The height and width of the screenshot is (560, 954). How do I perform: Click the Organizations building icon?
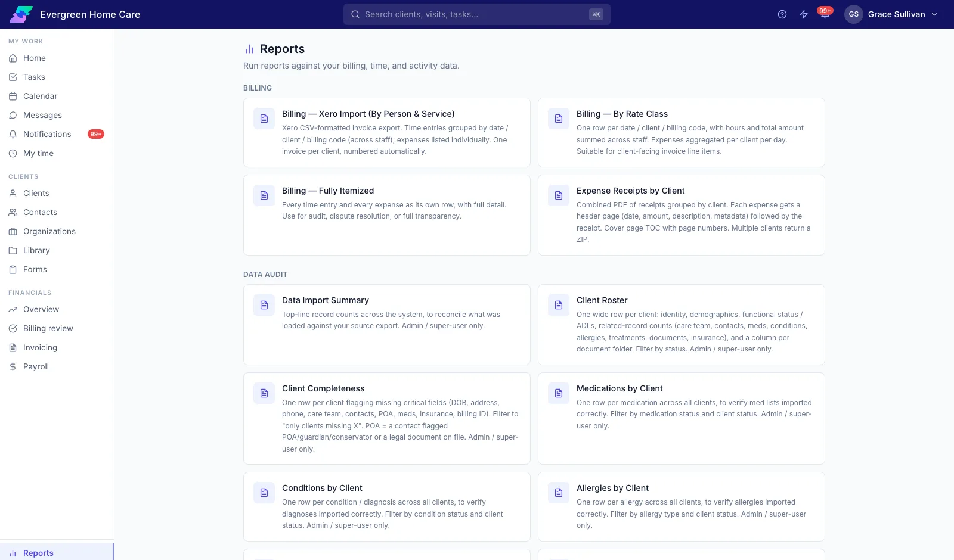pyautogui.click(x=13, y=231)
